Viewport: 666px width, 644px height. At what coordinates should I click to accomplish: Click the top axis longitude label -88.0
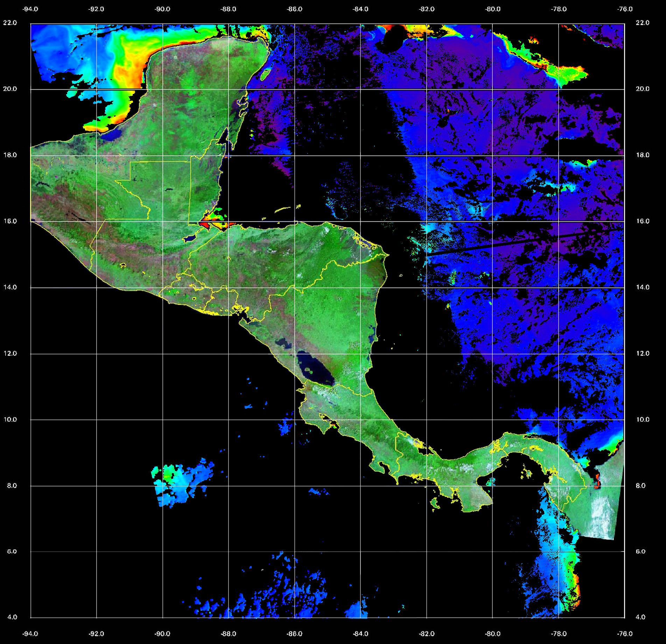coord(229,9)
